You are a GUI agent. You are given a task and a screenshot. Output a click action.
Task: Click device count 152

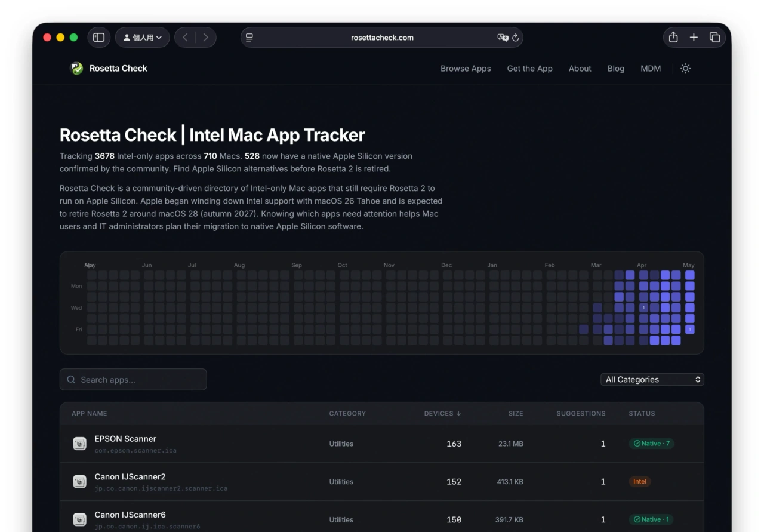click(x=454, y=482)
